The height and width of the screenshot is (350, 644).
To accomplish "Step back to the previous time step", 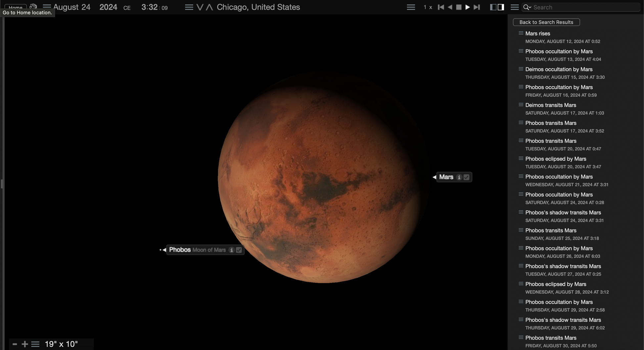I will [x=441, y=7].
